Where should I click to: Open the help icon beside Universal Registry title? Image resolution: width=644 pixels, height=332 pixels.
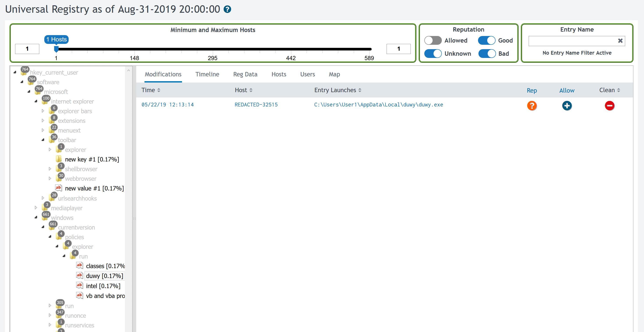227,9
